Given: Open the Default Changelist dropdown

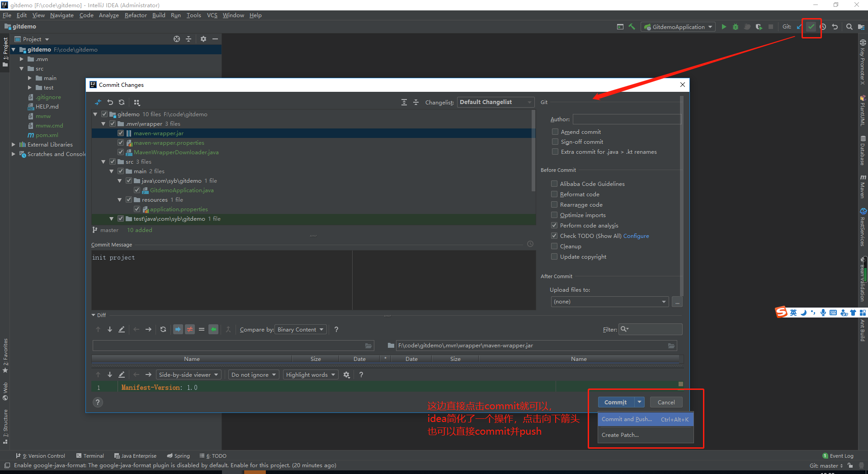Looking at the screenshot, I should tap(495, 102).
